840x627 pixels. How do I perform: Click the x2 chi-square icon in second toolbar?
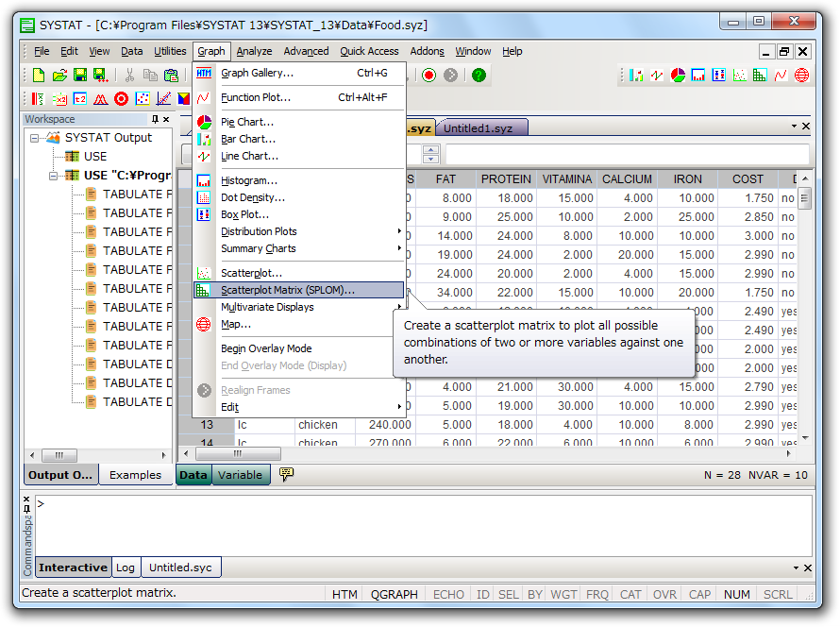click(x=59, y=98)
